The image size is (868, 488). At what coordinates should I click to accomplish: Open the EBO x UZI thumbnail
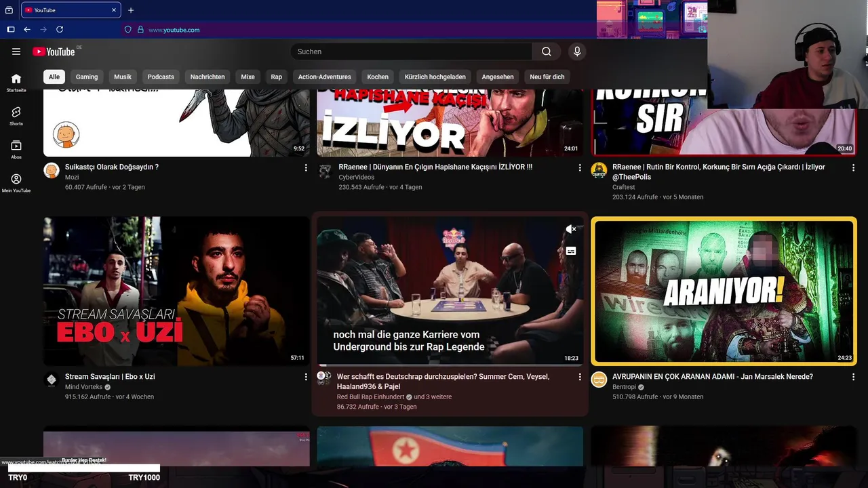176,291
